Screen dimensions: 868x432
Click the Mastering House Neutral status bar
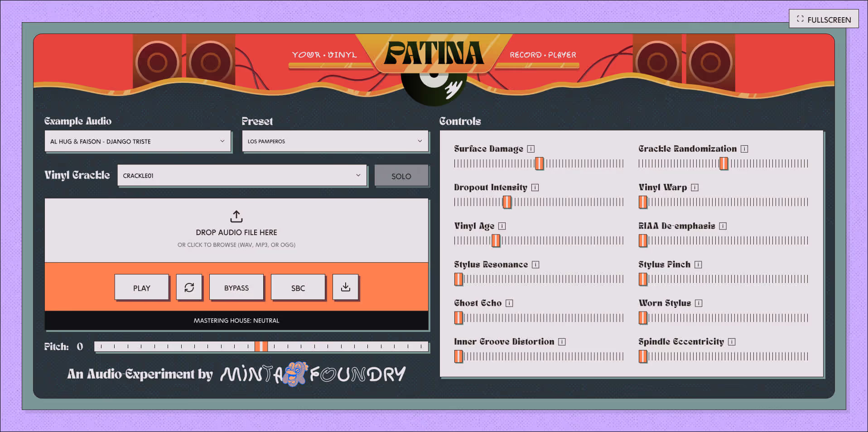click(236, 321)
